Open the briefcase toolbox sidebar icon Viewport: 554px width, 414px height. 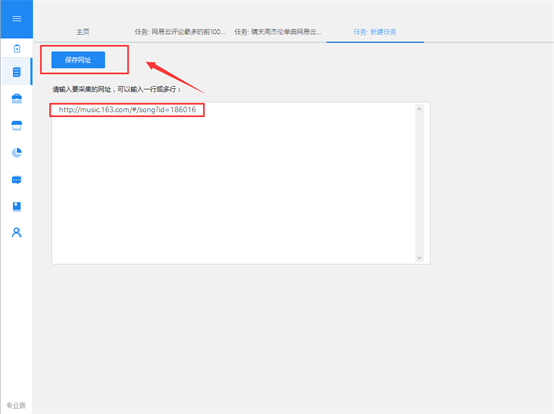tap(17, 99)
